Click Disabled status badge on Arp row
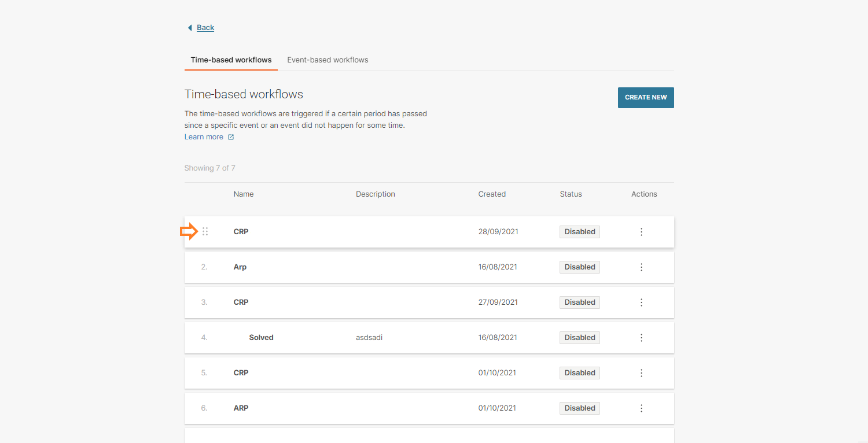Screen dimensions: 868x443 click(x=579, y=267)
